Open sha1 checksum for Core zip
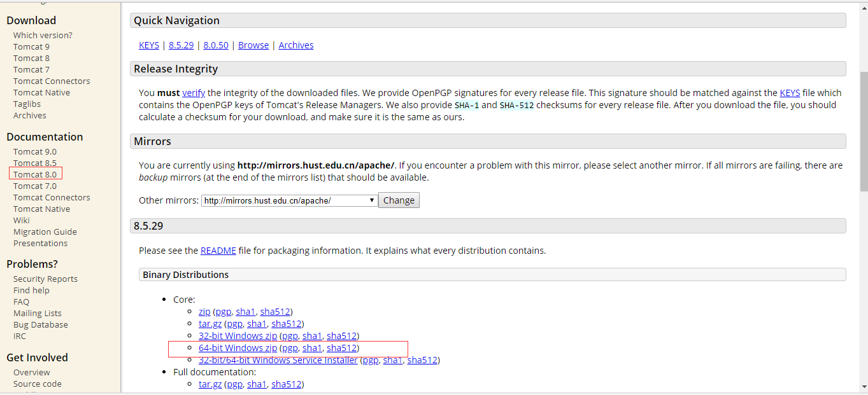 click(x=245, y=312)
